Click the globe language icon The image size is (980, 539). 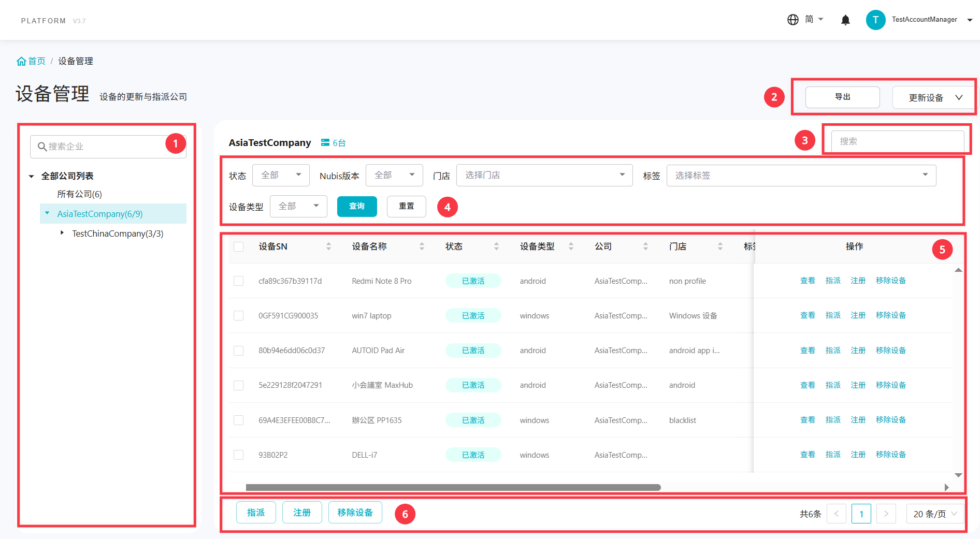pos(792,20)
